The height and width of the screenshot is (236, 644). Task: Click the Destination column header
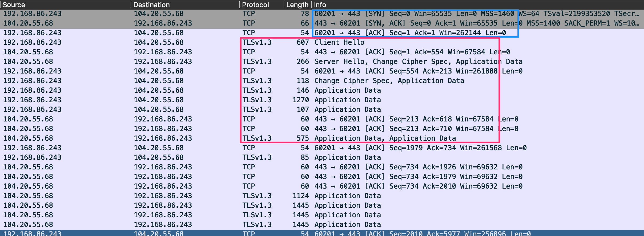151,5
